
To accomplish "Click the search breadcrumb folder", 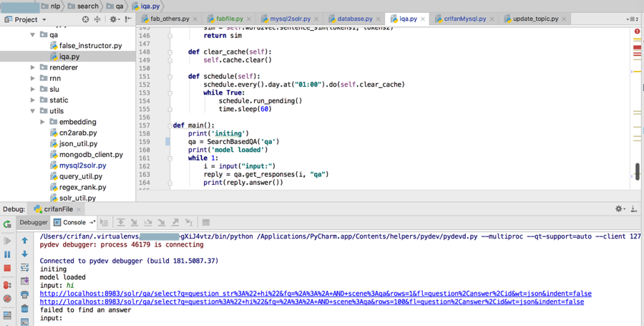I will 84,6.
